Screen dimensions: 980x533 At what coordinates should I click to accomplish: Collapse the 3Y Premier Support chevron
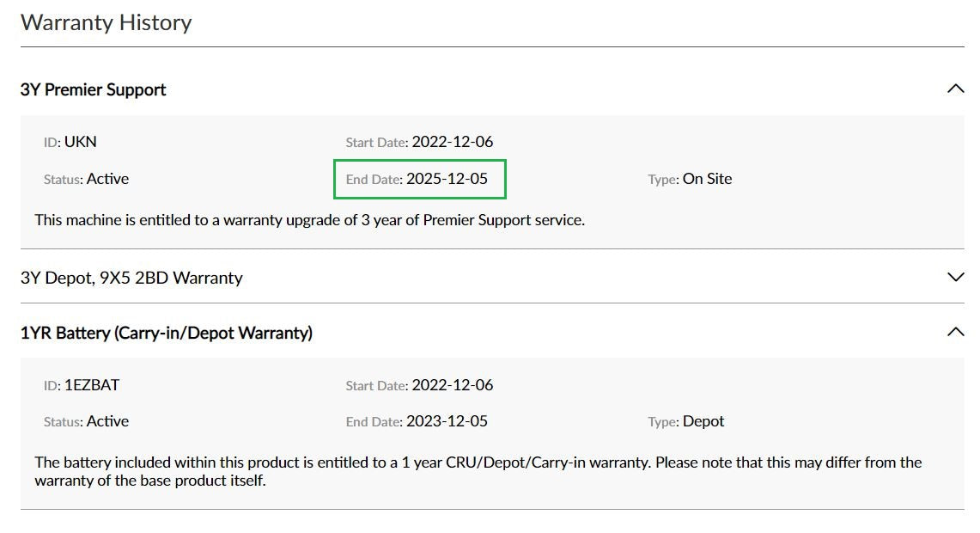[954, 89]
